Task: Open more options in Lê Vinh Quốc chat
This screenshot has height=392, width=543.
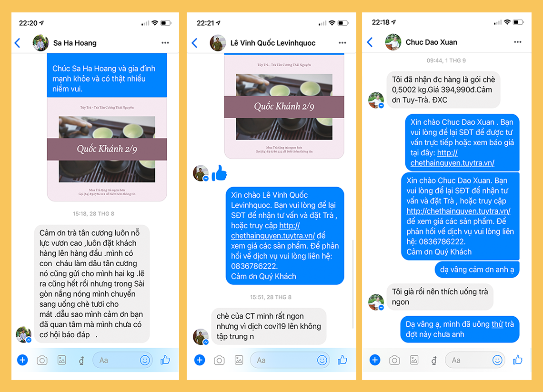Action: pyautogui.click(x=342, y=42)
